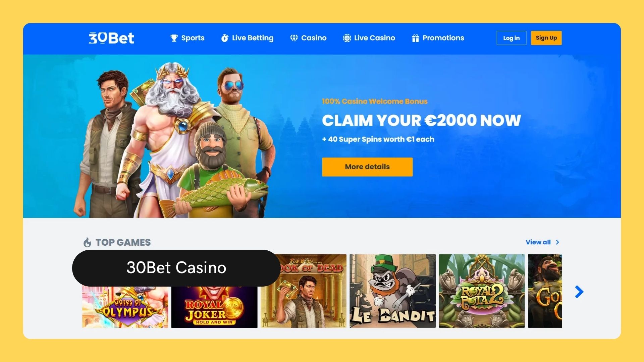Click the 30Bet logo

(x=111, y=38)
